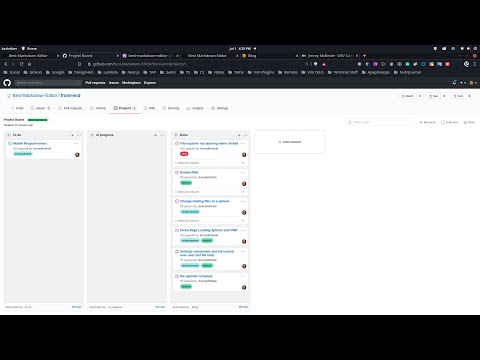The width and height of the screenshot is (480, 360).
Task: Close the Project Board browser tab
Action: tap(117, 56)
